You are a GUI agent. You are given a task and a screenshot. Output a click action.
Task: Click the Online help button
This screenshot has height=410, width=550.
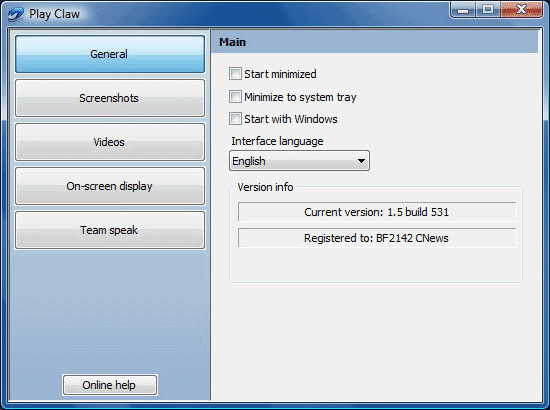coord(110,385)
